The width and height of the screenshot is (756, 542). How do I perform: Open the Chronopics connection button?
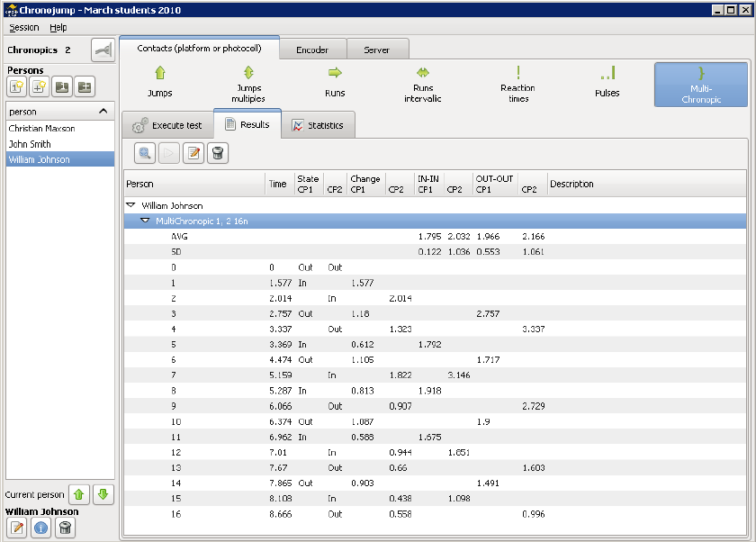tap(103, 50)
